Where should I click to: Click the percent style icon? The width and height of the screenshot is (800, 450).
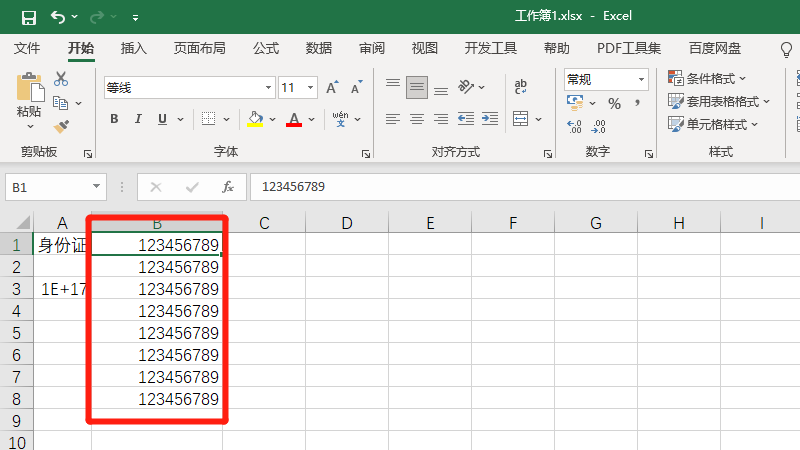click(x=614, y=103)
